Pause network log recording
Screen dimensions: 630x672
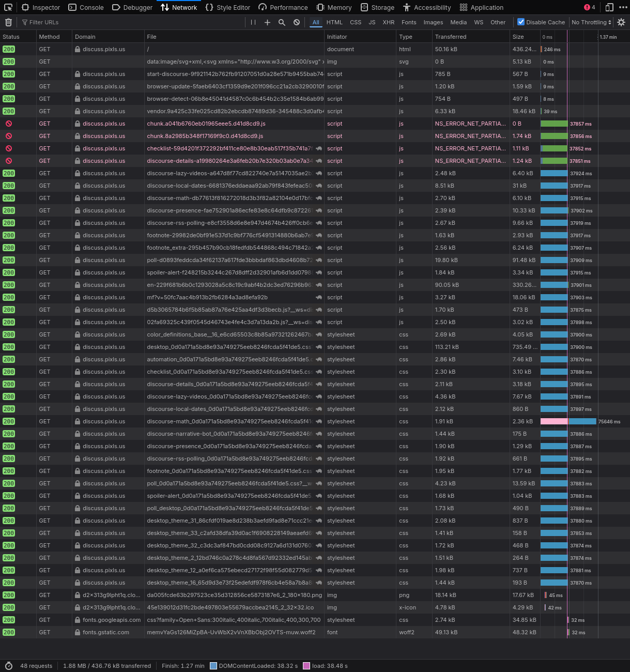coord(253,22)
